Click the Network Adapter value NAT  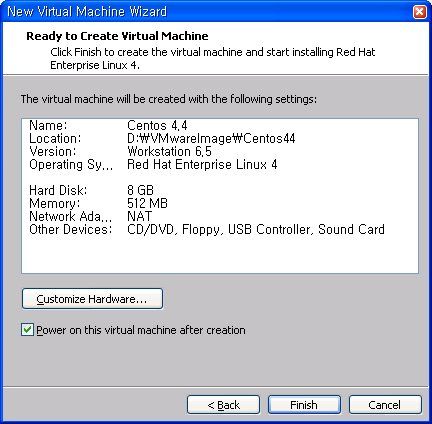140,216
